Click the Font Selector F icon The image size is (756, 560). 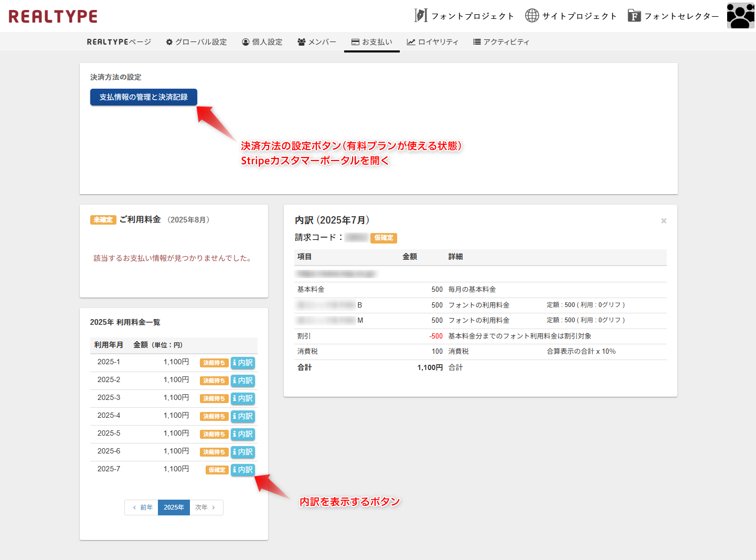634,16
